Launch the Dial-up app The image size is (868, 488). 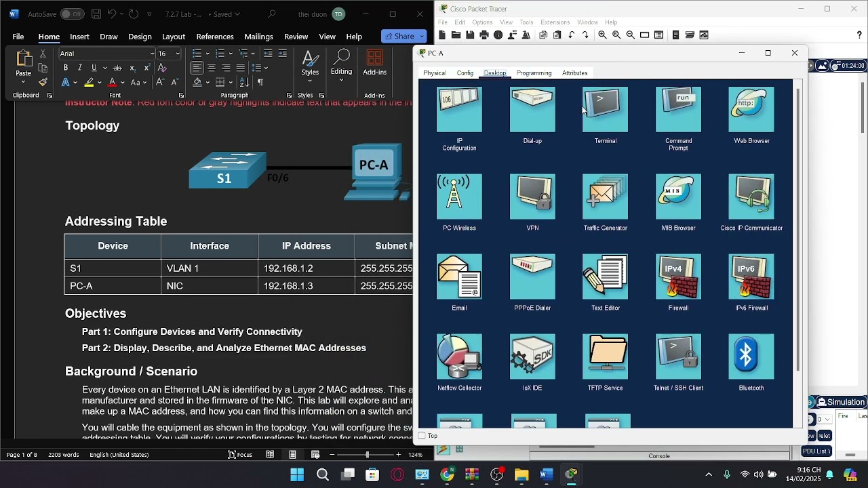click(x=532, y=110)
